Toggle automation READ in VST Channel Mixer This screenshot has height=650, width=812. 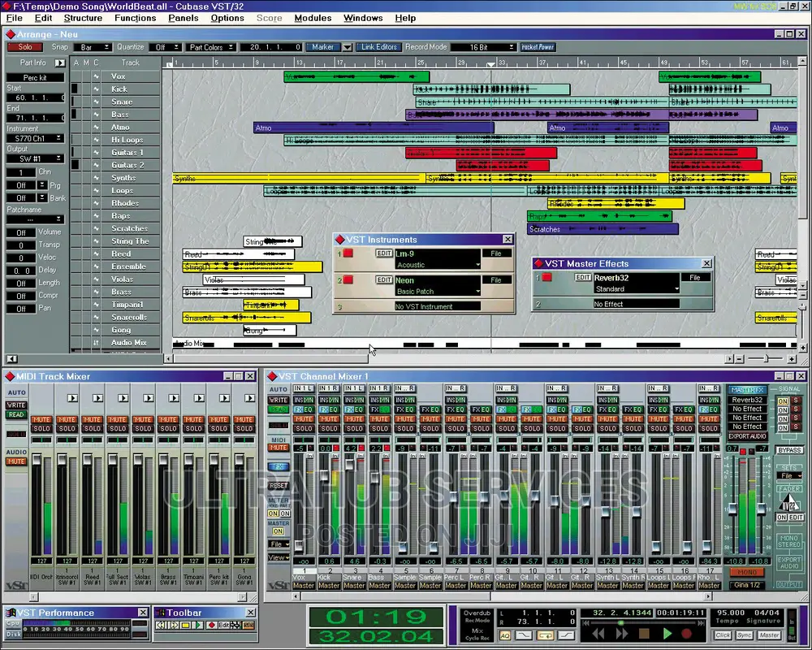(x=278, y=409)
